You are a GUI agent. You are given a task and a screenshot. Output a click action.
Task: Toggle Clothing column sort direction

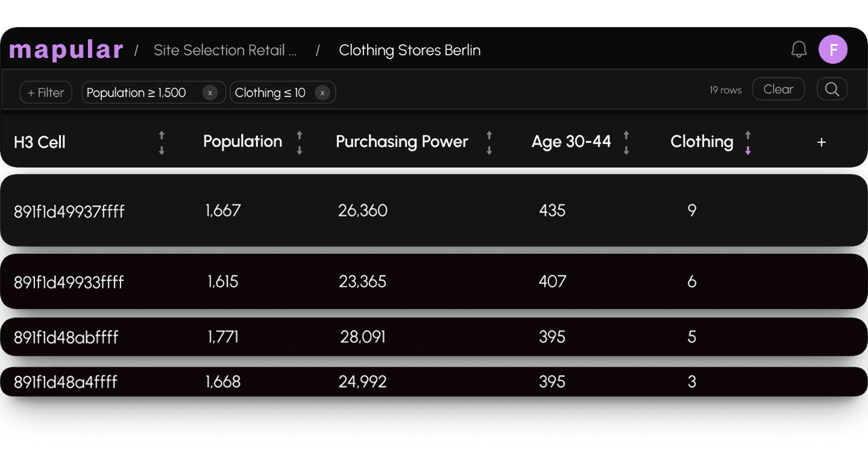pos(748,143)
